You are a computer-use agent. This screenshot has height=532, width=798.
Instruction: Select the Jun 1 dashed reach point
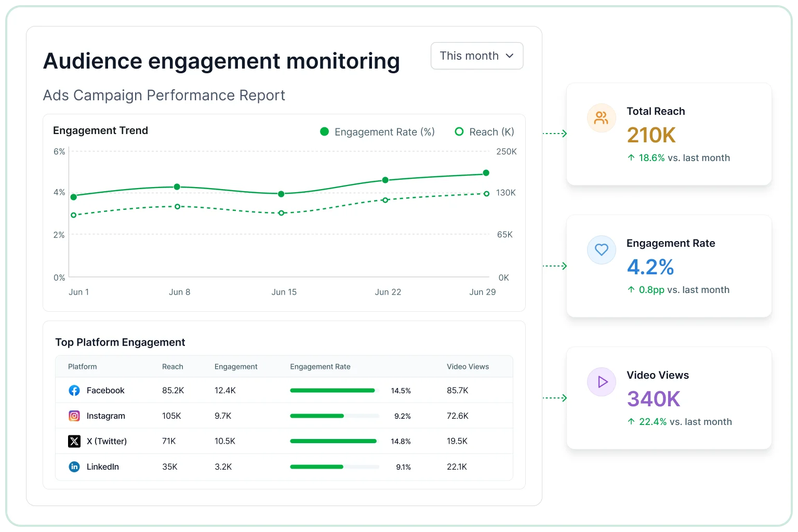(x=74, y=215)
